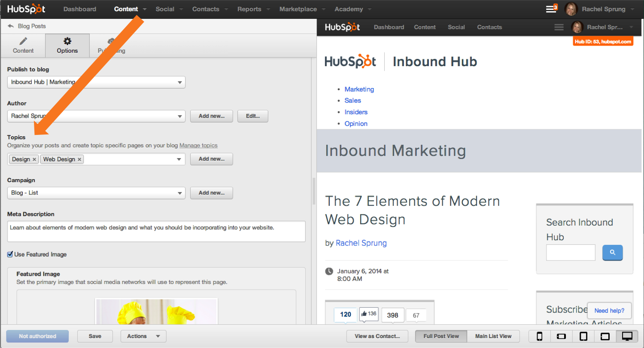This screenshot has width=644, height=348.
Task: Select the Full Post View tab
Action: [441, 336]
